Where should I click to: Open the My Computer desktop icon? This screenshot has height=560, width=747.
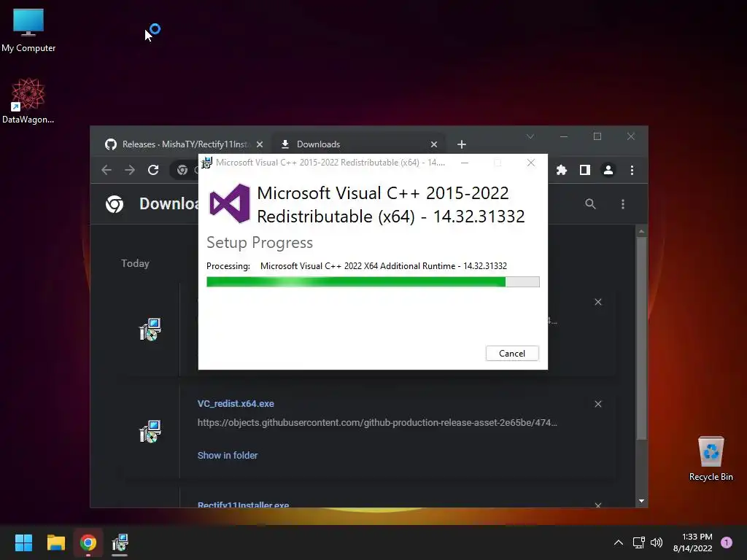(x=28, y=31)
